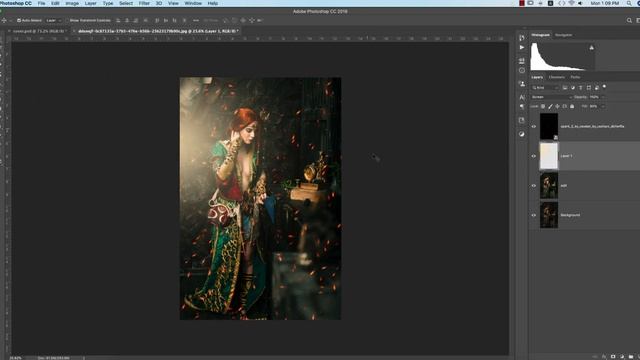
Task: Click the Fill value field
Action: (594, 106)
